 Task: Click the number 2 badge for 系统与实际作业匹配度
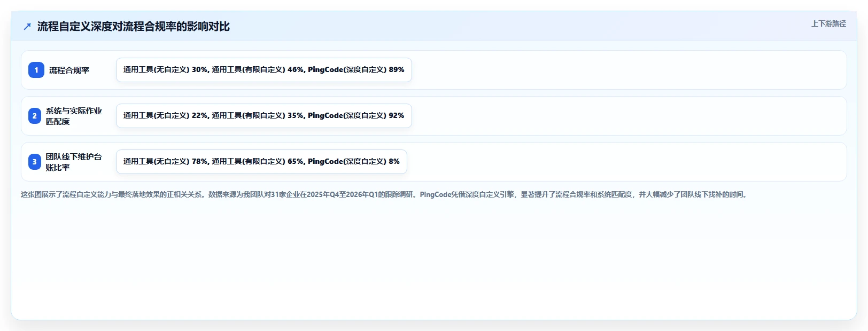(x=35, y=116)
